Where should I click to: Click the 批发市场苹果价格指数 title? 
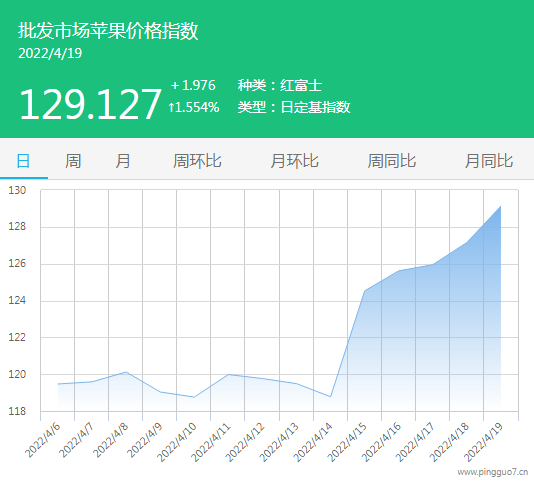108,31
